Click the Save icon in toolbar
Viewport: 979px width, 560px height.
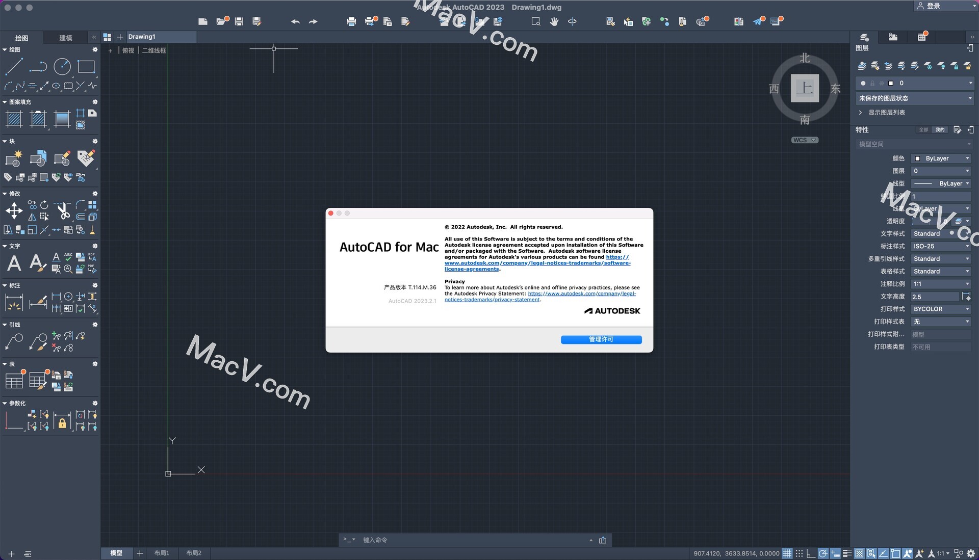point(239,21)
